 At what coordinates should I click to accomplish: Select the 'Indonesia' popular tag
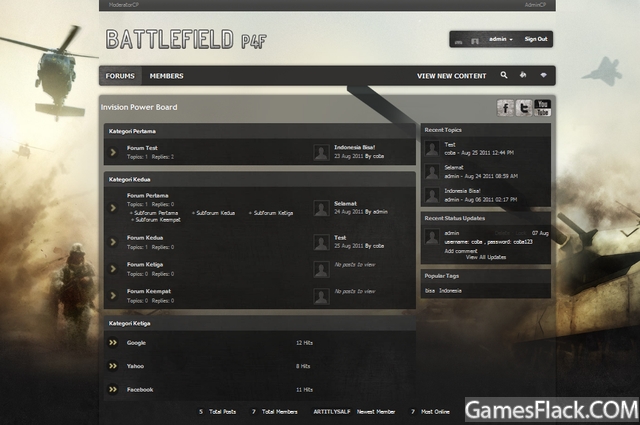coord(450,291)
